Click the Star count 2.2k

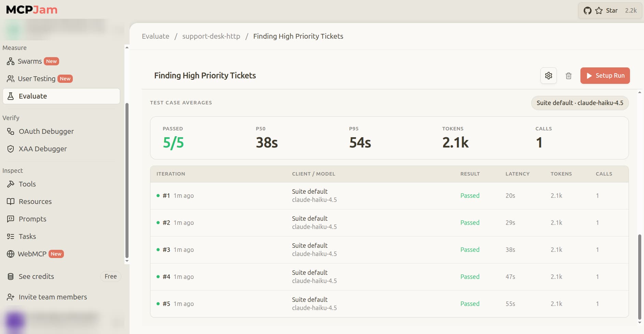pyautogui.click(x=631, y=11)
